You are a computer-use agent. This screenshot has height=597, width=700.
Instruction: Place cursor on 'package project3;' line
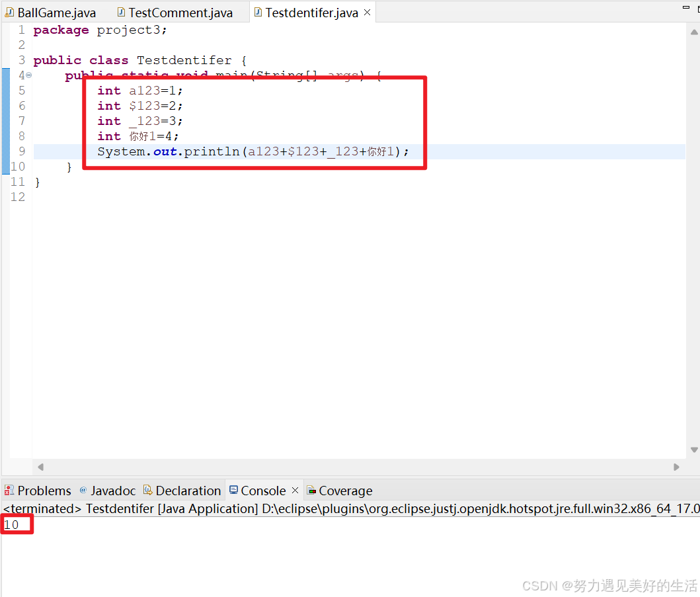100,30
